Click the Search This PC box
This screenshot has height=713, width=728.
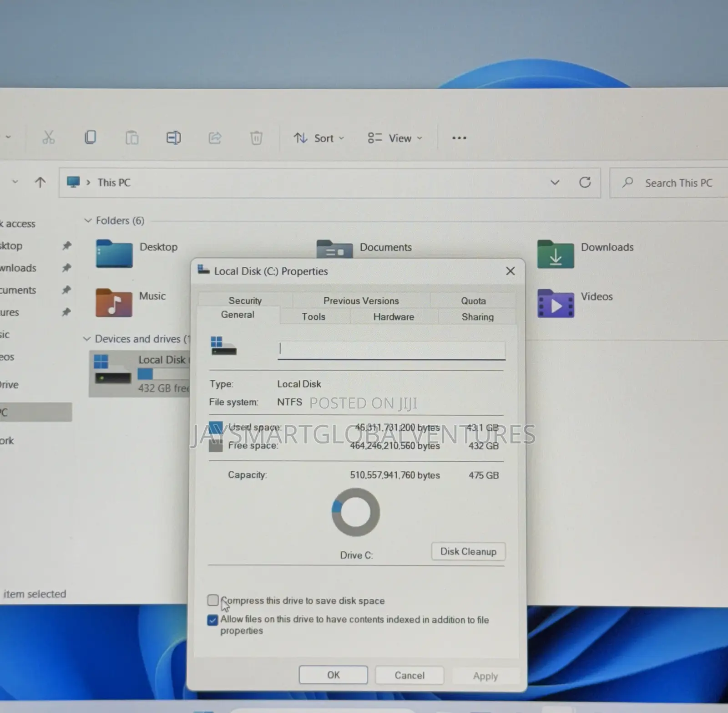[669, 183]
